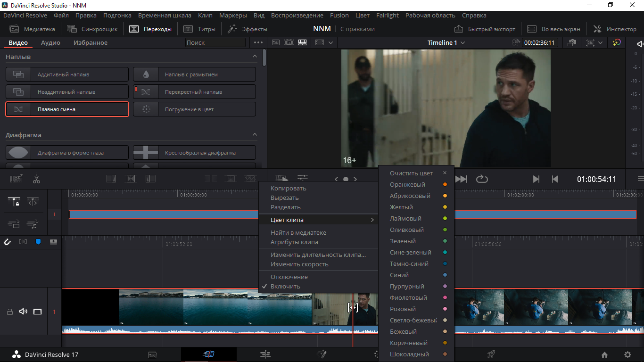Click the Inspector (Инспектор) button

pyautogui.click(x=615, y=29)
